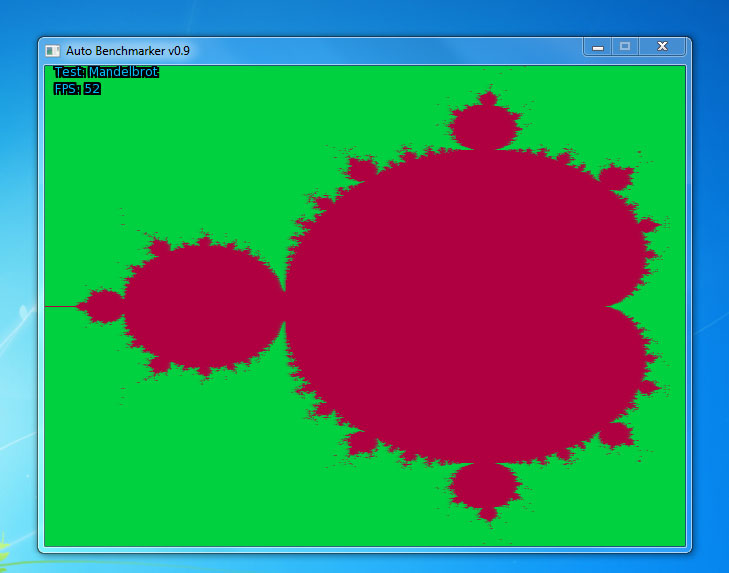Click the small bud atop the left circular bulb
729x573 pixels.
point(204,241)
